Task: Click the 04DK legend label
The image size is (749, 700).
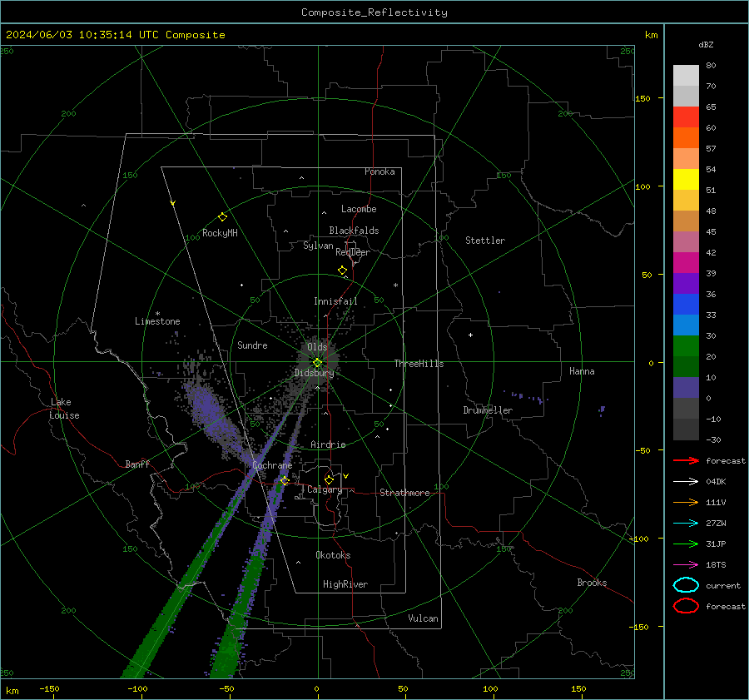Action: point(716,482)
